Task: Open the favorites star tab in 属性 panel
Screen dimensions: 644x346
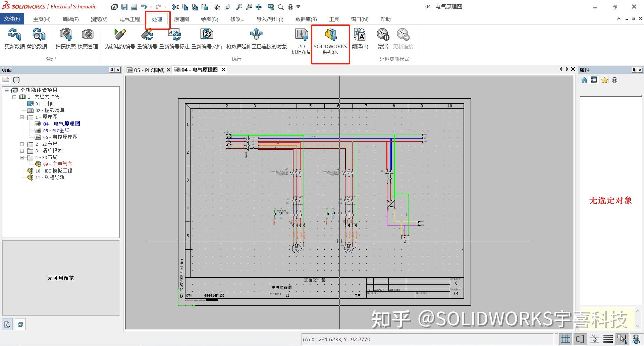Action: point(604,80)
